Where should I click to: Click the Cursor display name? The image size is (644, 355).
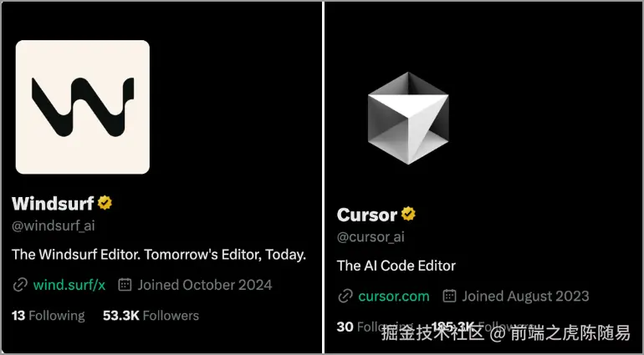(366, 215)
